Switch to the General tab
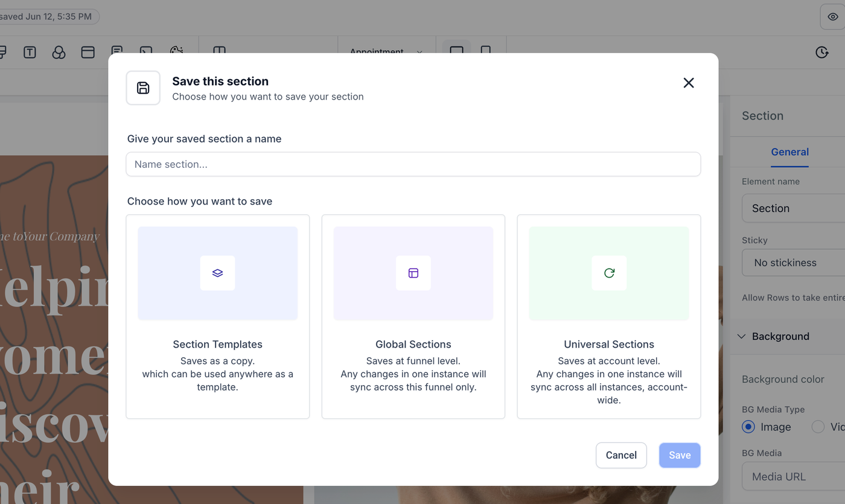The image size is (845, 504). (789, 152)
